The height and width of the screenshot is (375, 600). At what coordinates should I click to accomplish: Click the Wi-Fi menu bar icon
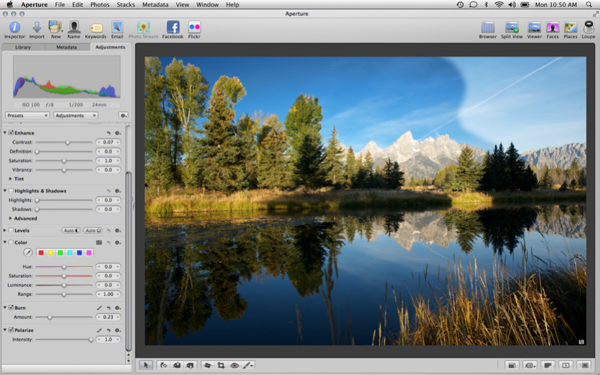coord(499,5)
